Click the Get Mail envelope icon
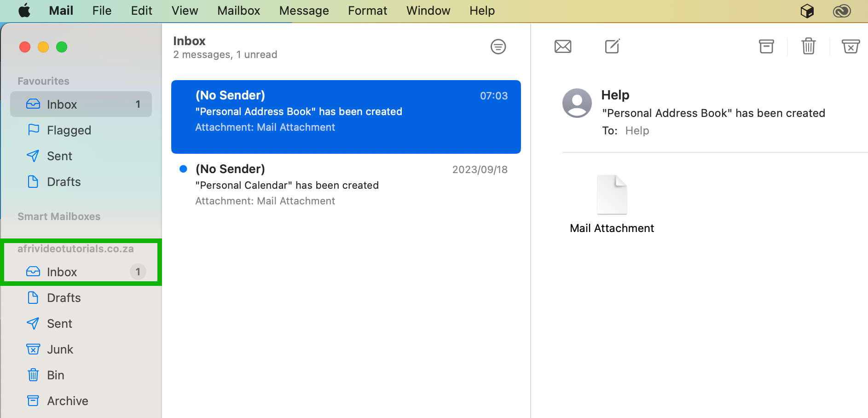Screen dimensions: 868x418 [x=562, y=46]
